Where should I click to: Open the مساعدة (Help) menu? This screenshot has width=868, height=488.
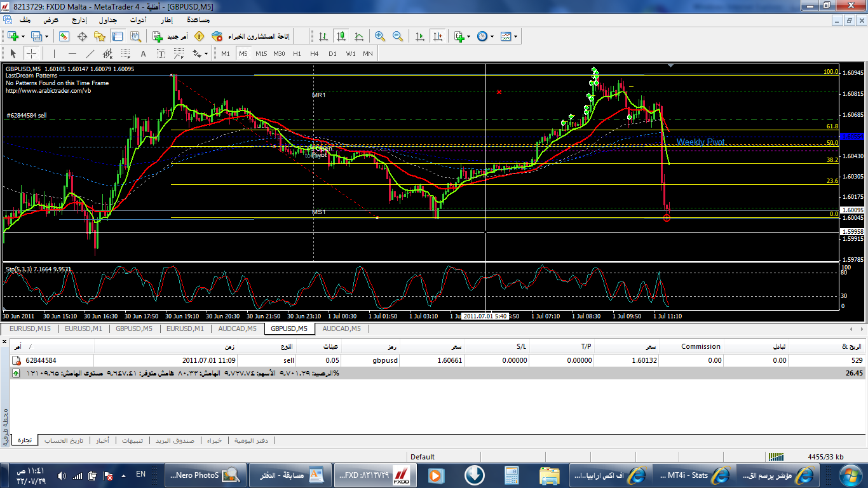[199, 20]
